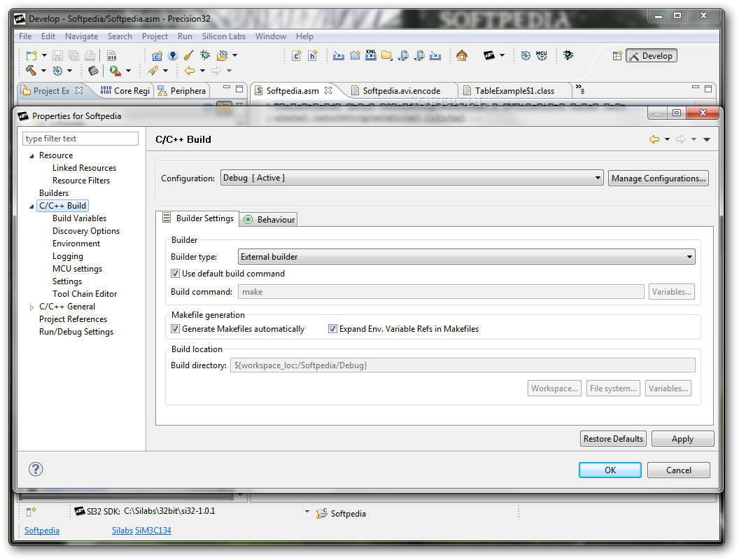Select the Softpedia.avi.encode editor tab
Screen dimensions: 739x560
coord(402,90)
